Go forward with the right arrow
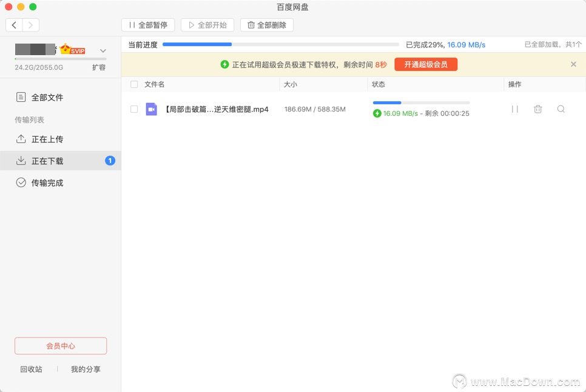 pos(31,25)
